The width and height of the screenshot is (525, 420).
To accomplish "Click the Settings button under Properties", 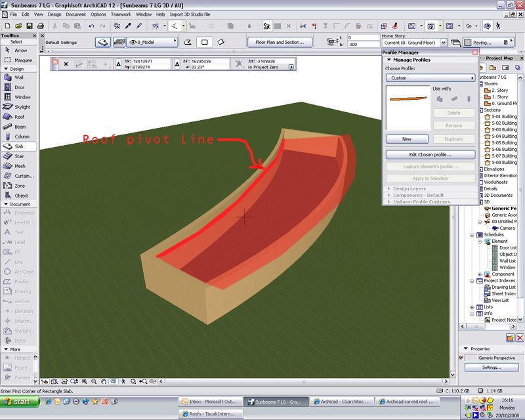I will 491,367.
